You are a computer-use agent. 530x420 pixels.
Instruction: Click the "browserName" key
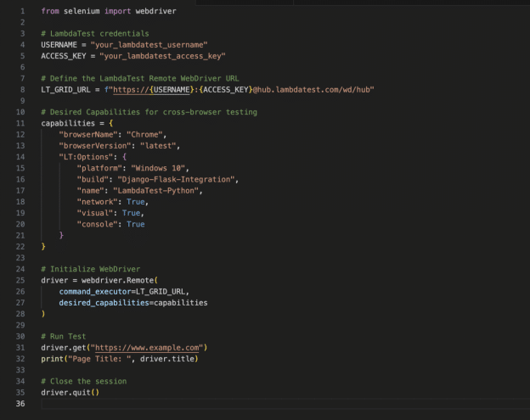[x=88, y=134]
